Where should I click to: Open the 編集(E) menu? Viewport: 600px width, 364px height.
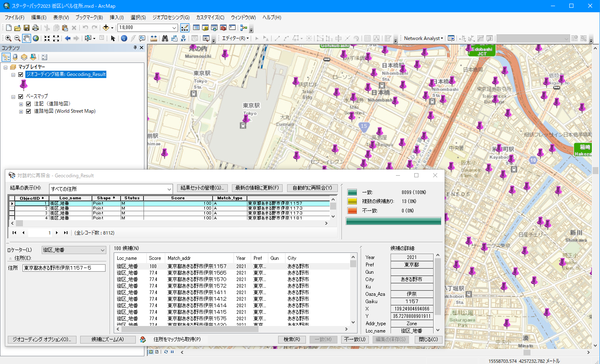click(x=39, y=18)
